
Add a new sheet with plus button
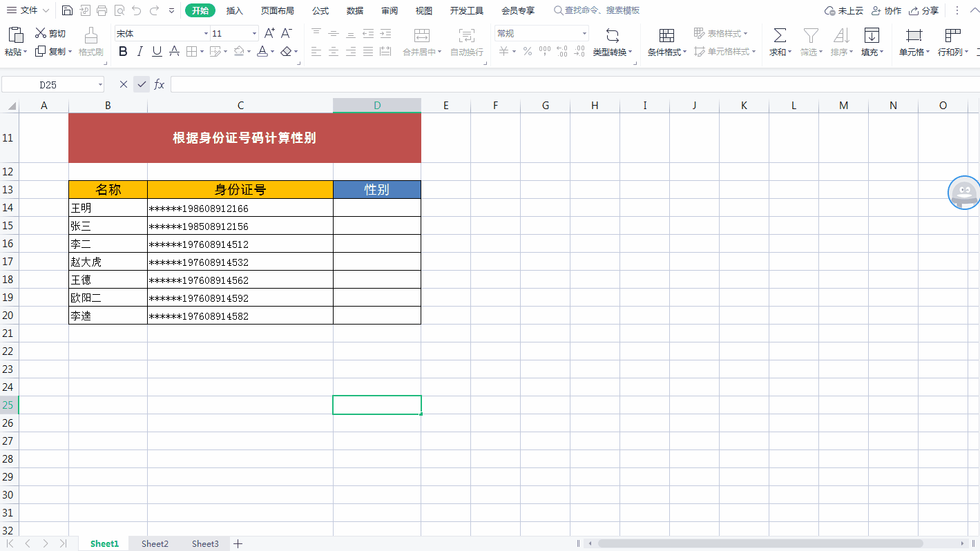[238, 544]
